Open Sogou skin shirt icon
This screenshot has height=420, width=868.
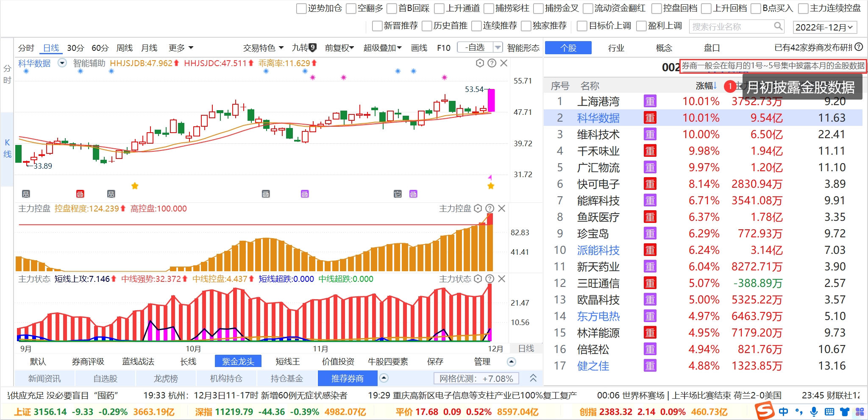click(x=845, y=412)
